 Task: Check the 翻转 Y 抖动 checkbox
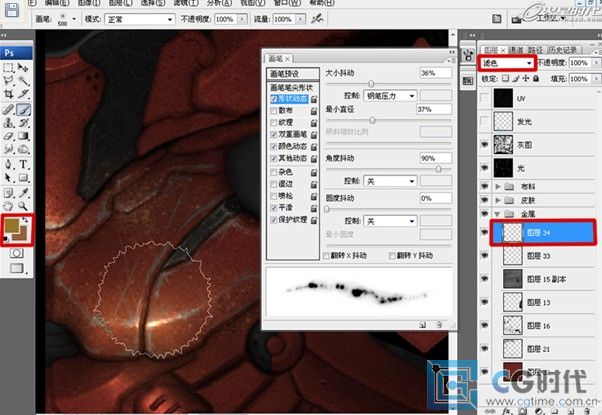[x=392, y=256]
